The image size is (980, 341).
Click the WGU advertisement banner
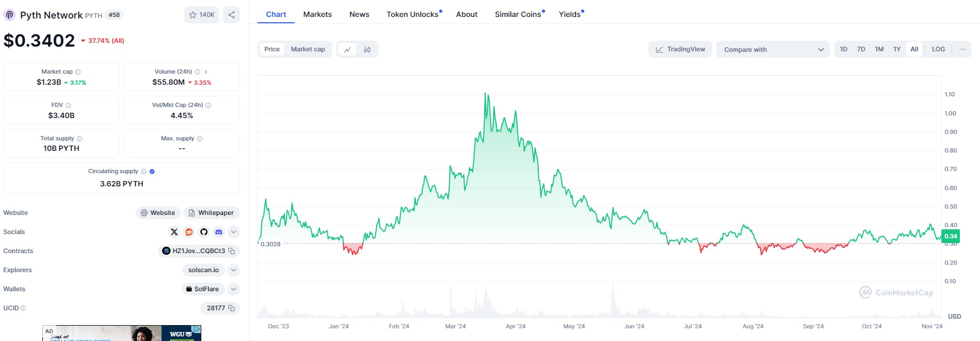tap(122, 333)
